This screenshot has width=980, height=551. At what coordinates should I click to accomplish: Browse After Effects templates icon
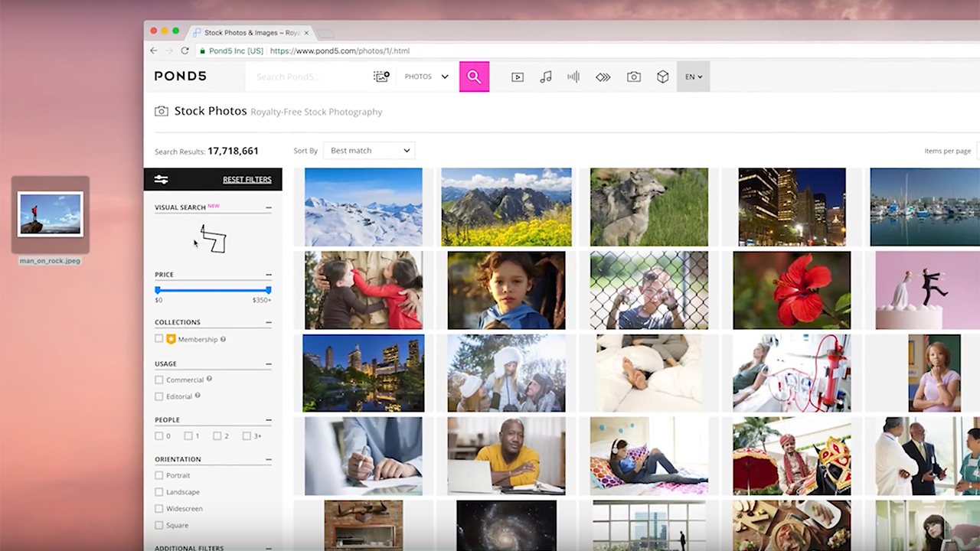[603, 77]
